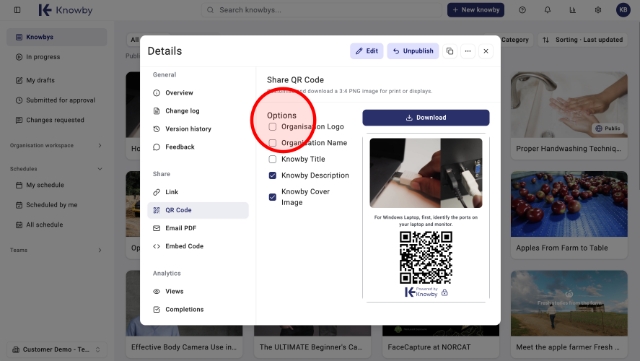Uncheck the Knowby Cover Image option
Image resolution: width=640 pixels, height=361 pixels.
coord(273,197)
